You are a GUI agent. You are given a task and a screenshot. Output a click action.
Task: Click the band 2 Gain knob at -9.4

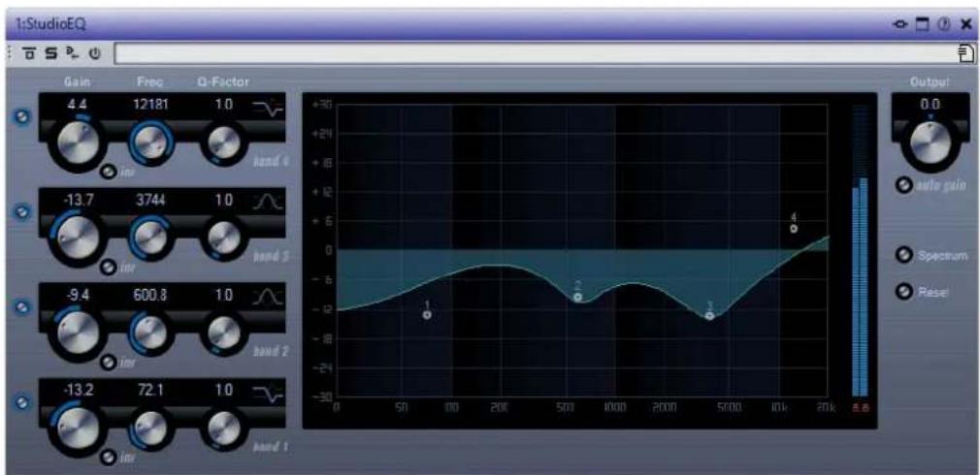(78, 331)
